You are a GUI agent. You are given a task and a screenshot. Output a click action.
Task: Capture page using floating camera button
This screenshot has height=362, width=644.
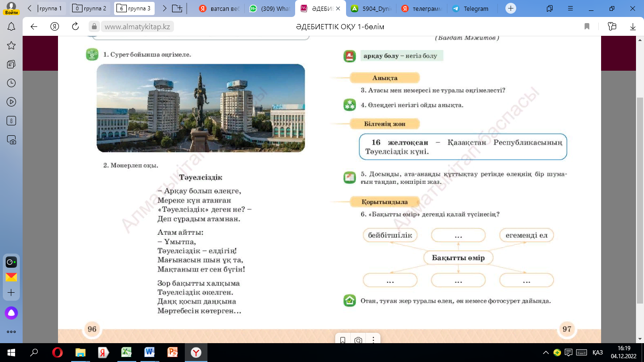358,340
